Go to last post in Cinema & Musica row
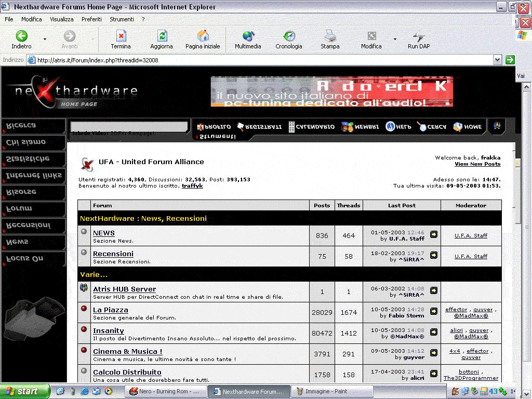 (x=434, y=353)
